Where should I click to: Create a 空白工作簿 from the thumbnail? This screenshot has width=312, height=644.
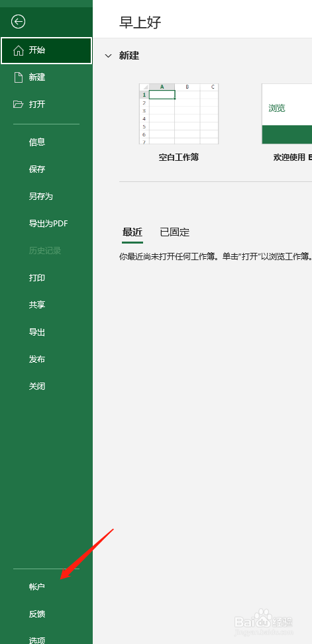[179, 114]
